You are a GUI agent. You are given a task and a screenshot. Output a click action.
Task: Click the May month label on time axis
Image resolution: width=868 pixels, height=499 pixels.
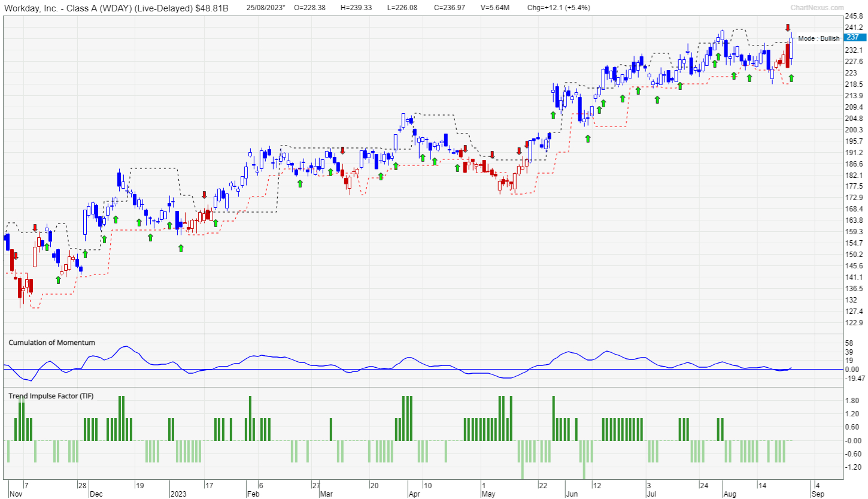click(x=488, y=494)
